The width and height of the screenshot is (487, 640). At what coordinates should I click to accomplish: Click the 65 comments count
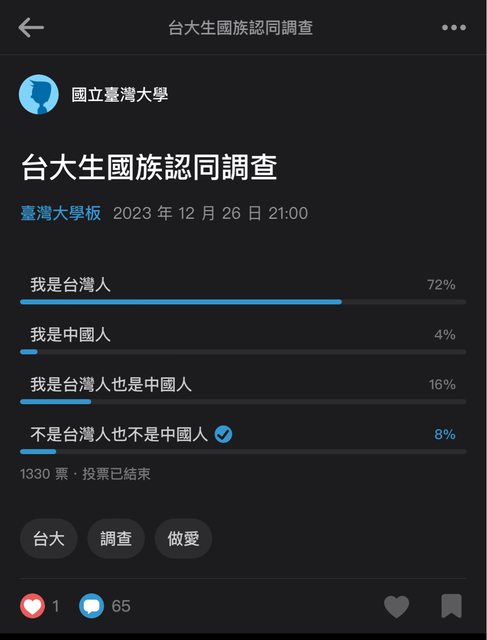(x=121, y=606)
